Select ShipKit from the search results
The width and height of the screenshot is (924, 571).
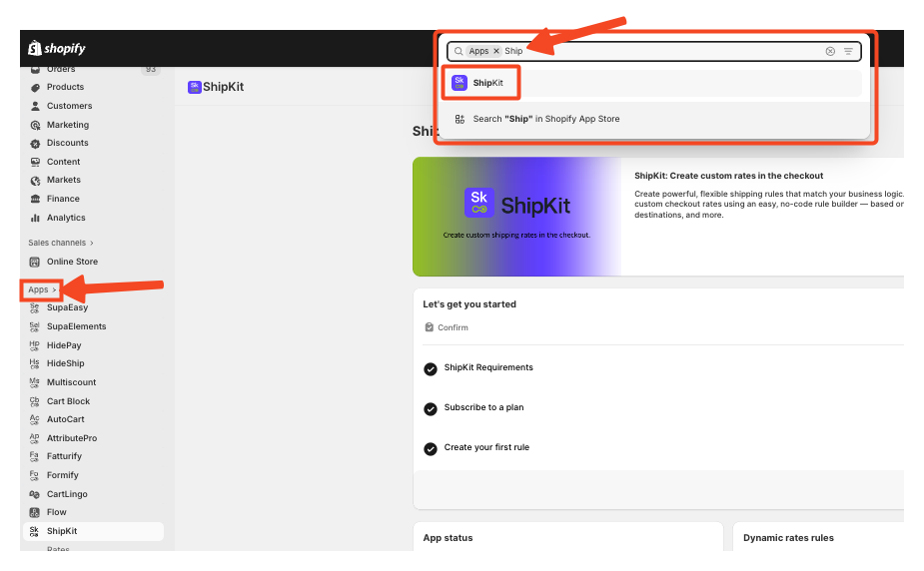[x=487, y=83]
